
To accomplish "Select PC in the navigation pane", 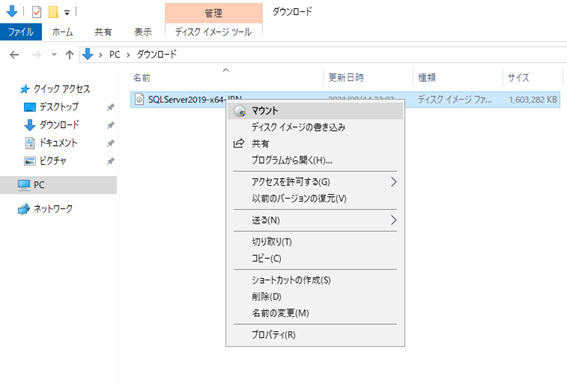I will pyautogui.click(x=58, y=185).
